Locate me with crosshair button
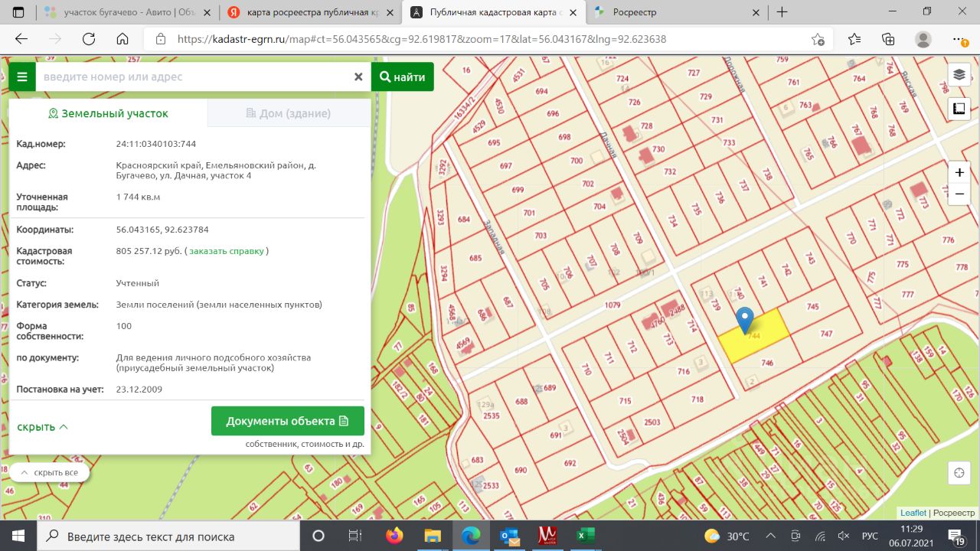 (958, 474)
